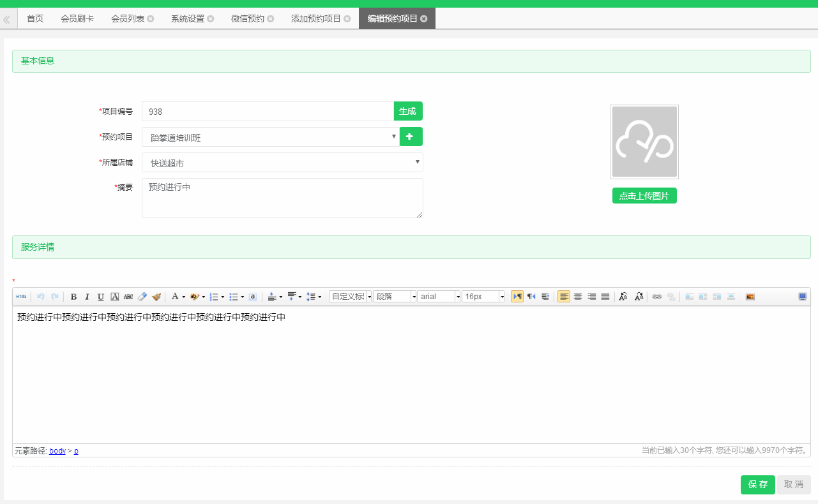Screen dimensions: 818x504
Task: Open the highlight color dropdown arrow
Action: click(204, 297)
